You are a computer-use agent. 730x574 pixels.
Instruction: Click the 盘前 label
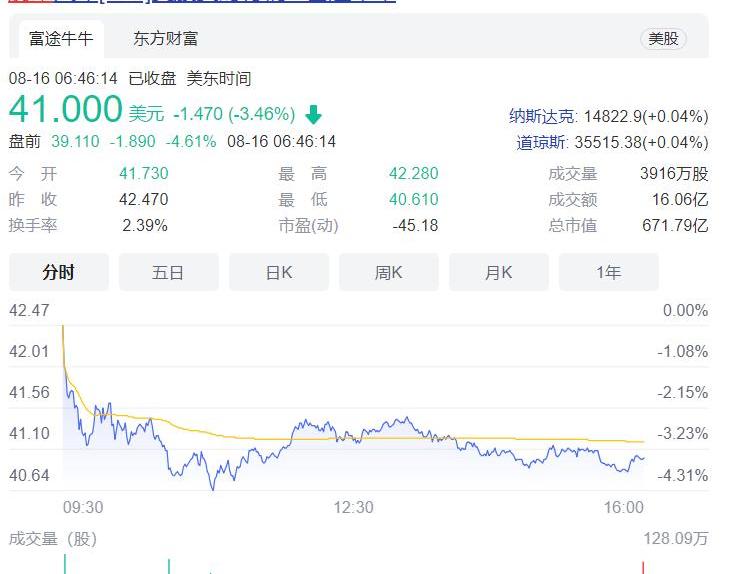click(x=25, y=142)
